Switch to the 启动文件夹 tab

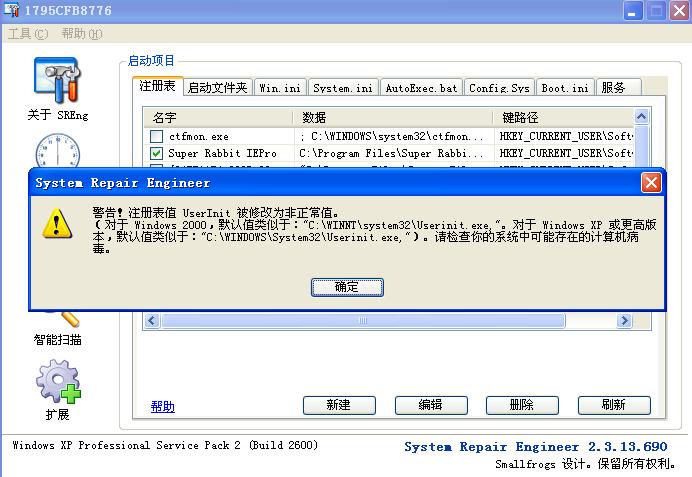[x=218, y=87]
